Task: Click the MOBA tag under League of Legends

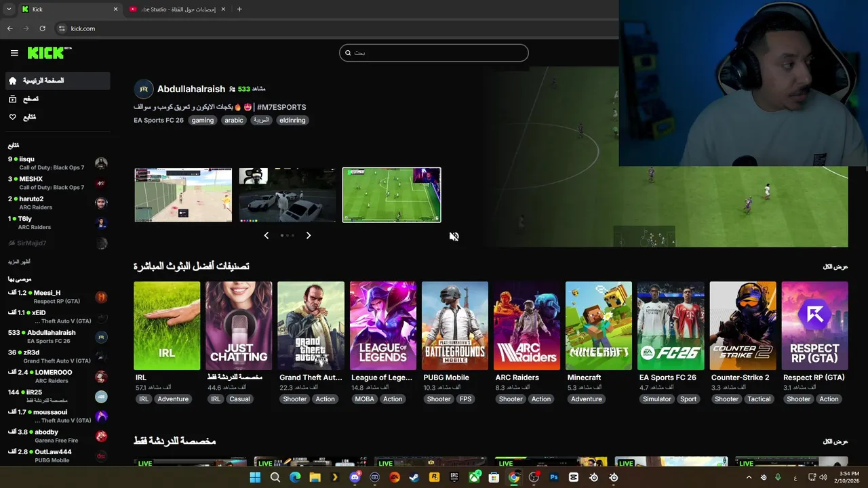Action: (365, 399)
